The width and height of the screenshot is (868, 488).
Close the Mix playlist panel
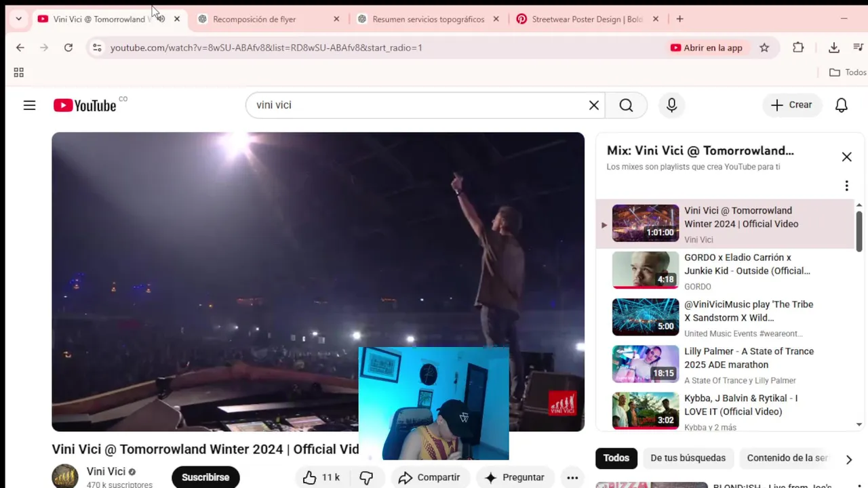coord(847,157)
